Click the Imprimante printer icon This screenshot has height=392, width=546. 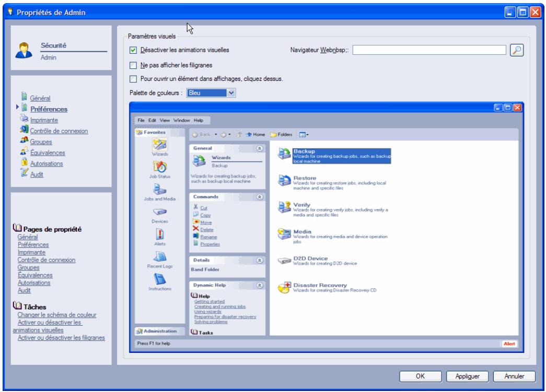point(24,118)
